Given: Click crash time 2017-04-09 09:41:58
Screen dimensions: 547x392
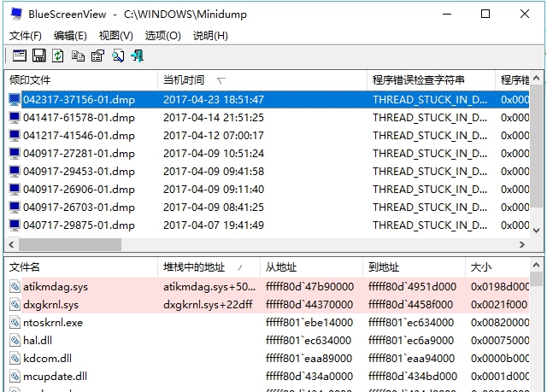Looking at the screenshot, I should [x=214, y=171].
